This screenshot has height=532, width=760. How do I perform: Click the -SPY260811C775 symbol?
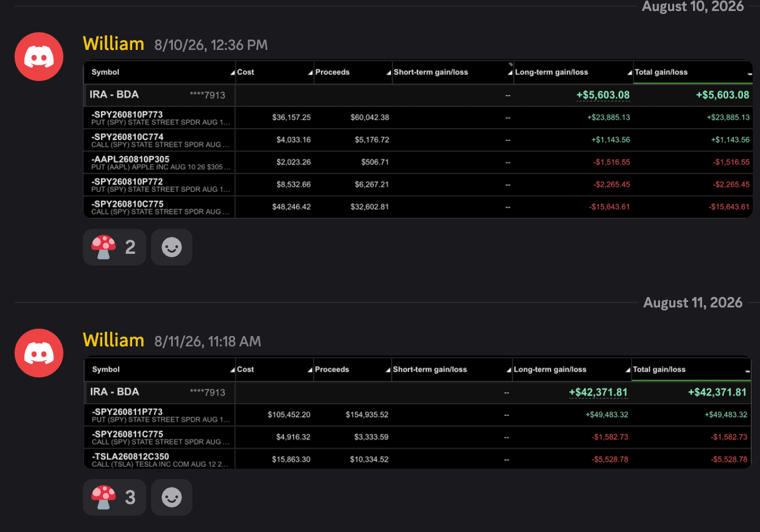[127, 434]
